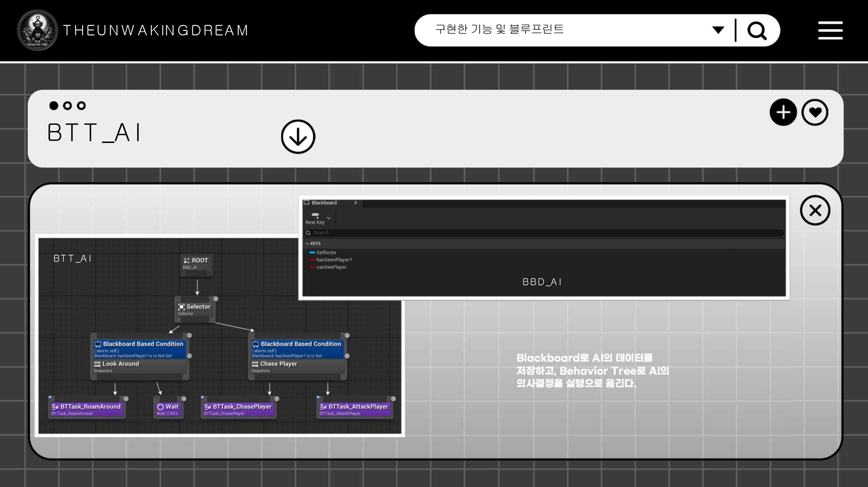Viewport: 868px width, 487px height.
Task: Close the BTT_AI detail panel
Action: pos(815,211)
